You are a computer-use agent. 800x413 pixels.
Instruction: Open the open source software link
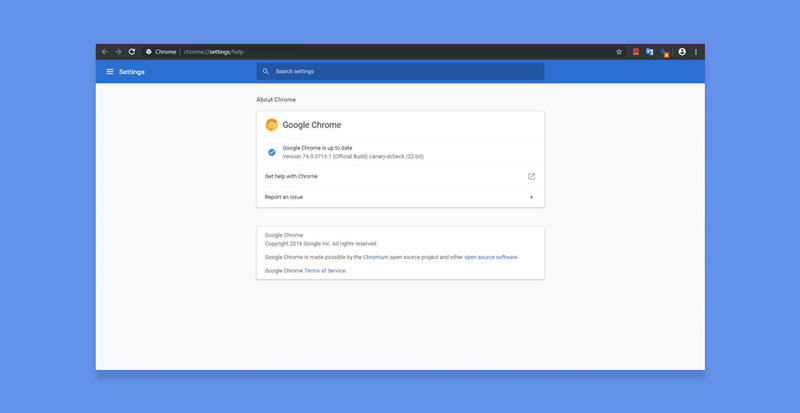490,257
